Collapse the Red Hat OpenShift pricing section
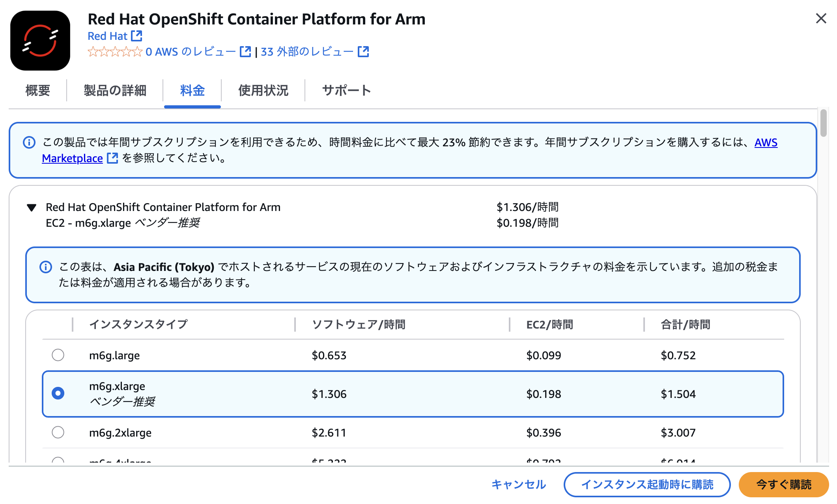 [32, 207]
